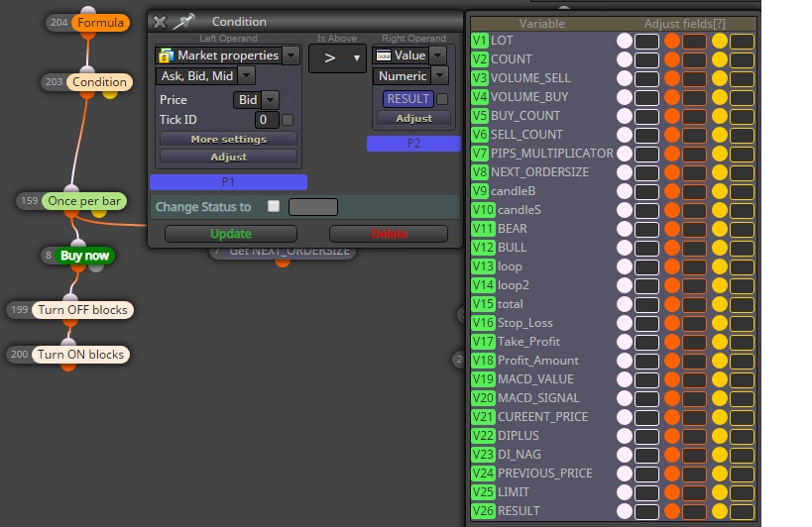
Task: Click orange adjust field for SELL_COUNT
Action: [694, 135]
